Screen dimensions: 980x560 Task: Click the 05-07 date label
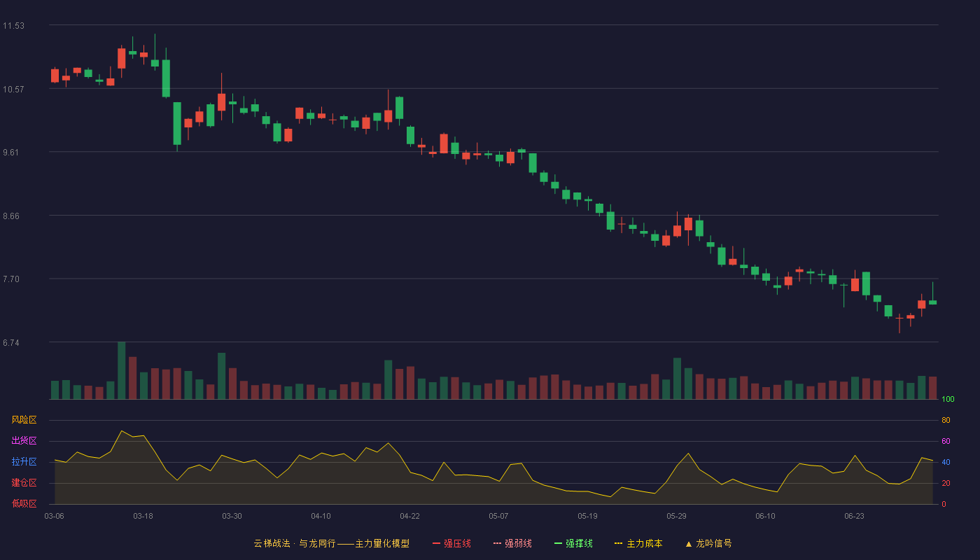[x=498, y=516]
